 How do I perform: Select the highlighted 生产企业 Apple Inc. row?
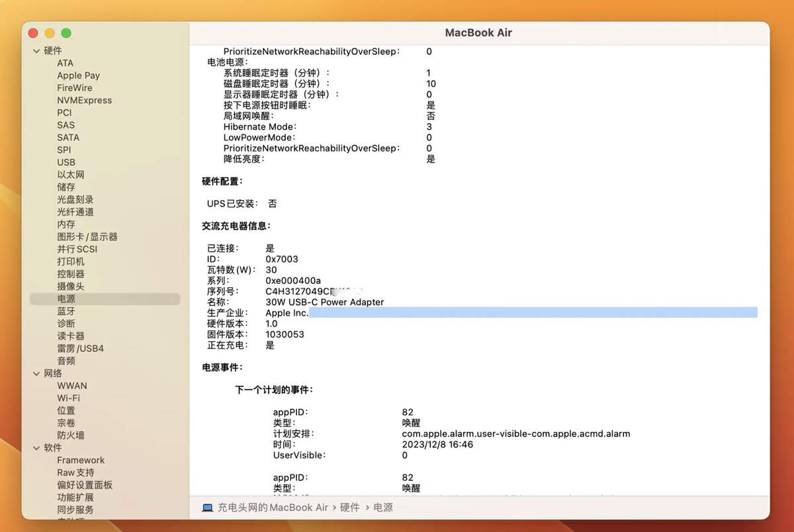(x=482, y=312)
